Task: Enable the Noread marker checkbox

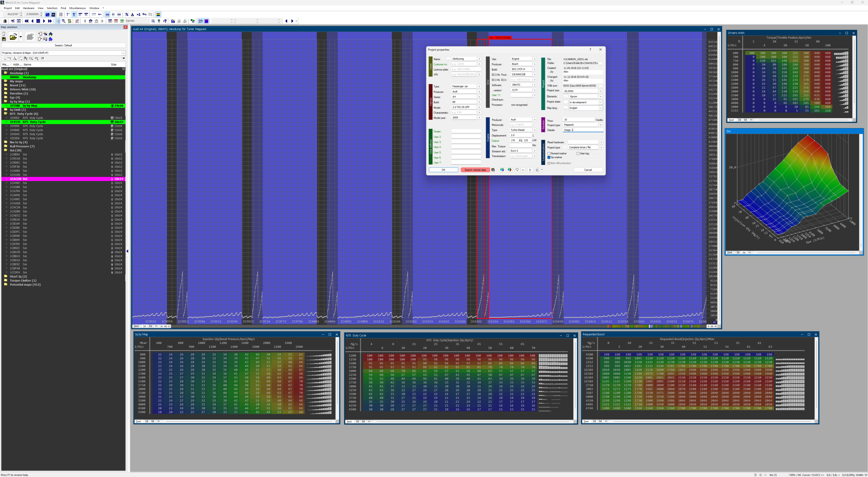Action: [549, 153]
